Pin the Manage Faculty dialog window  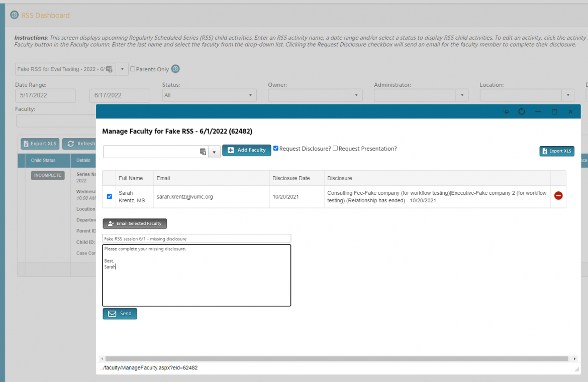(506, 111)
